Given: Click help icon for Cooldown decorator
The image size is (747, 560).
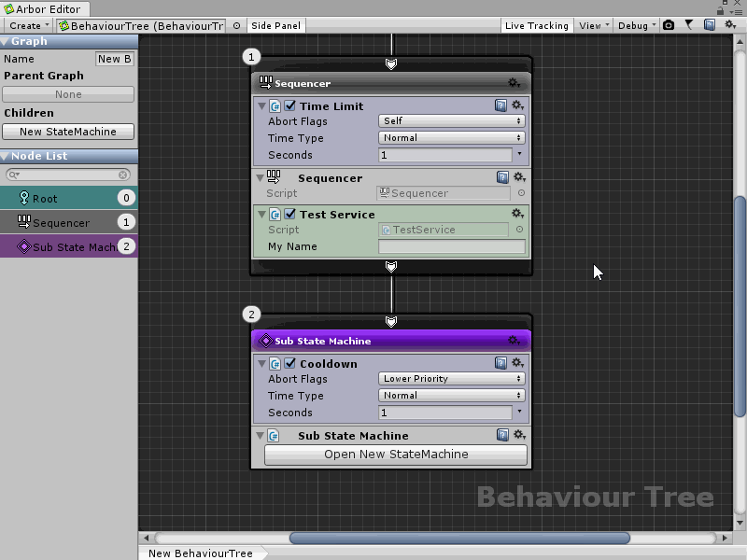Looking at the screenshot, I should [x=501, y=363].
